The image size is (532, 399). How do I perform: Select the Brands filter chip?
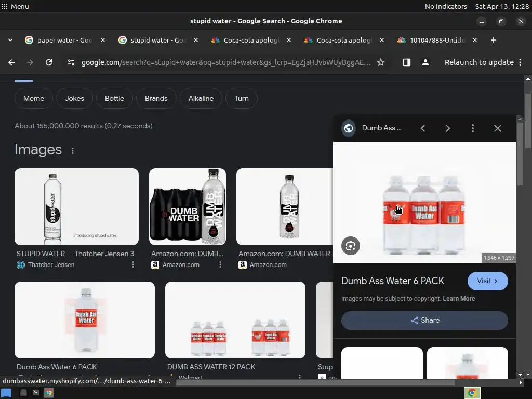click(x=156, y=98)
